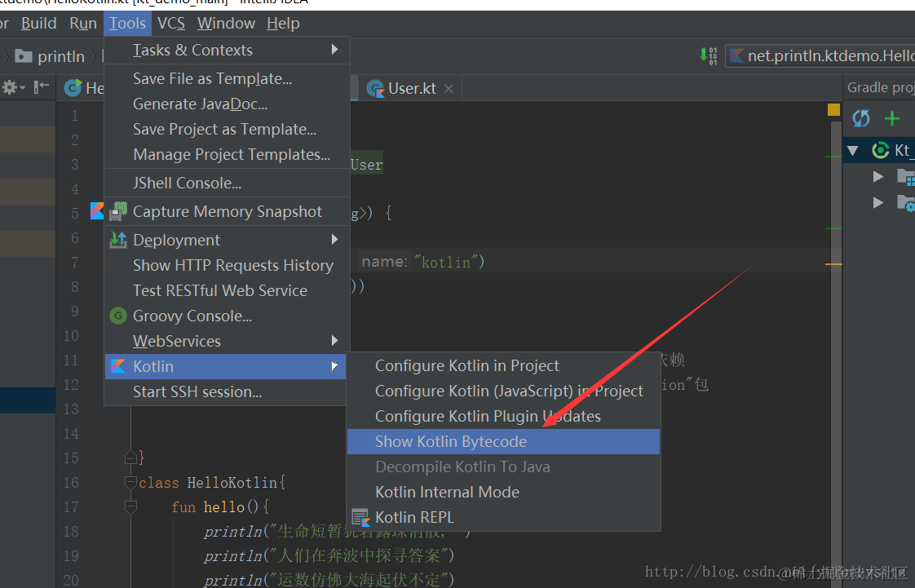Close the User.kt tab

click(x=449, y=89)
